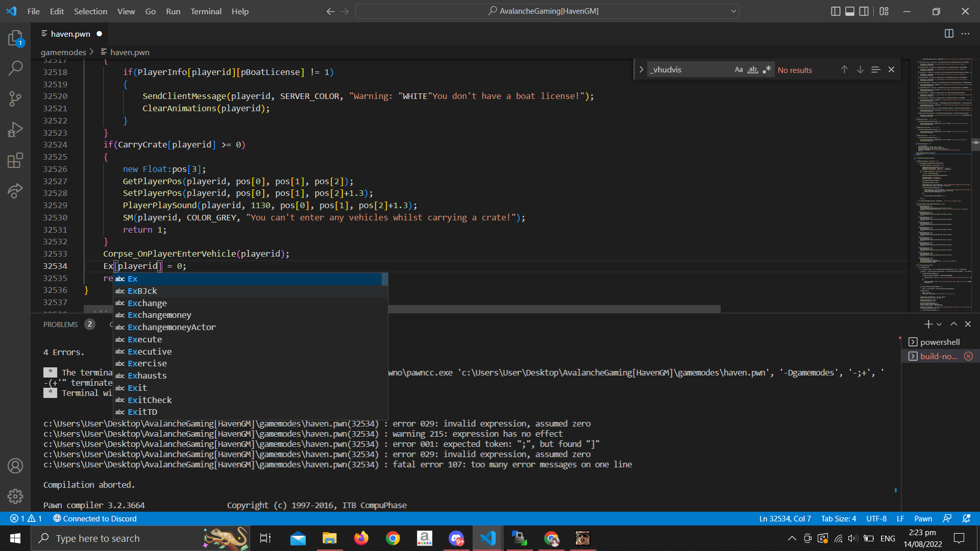Viewport: 980px width, 551px height.
Task: Toggle Match Whole Word in find widget
Action: point(752,70)
